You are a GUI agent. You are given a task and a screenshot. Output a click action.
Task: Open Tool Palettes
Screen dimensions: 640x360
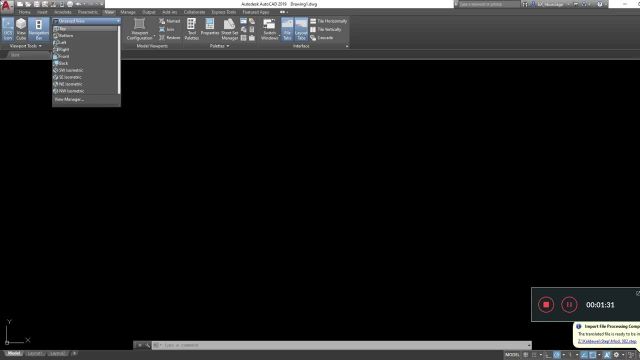191,29
